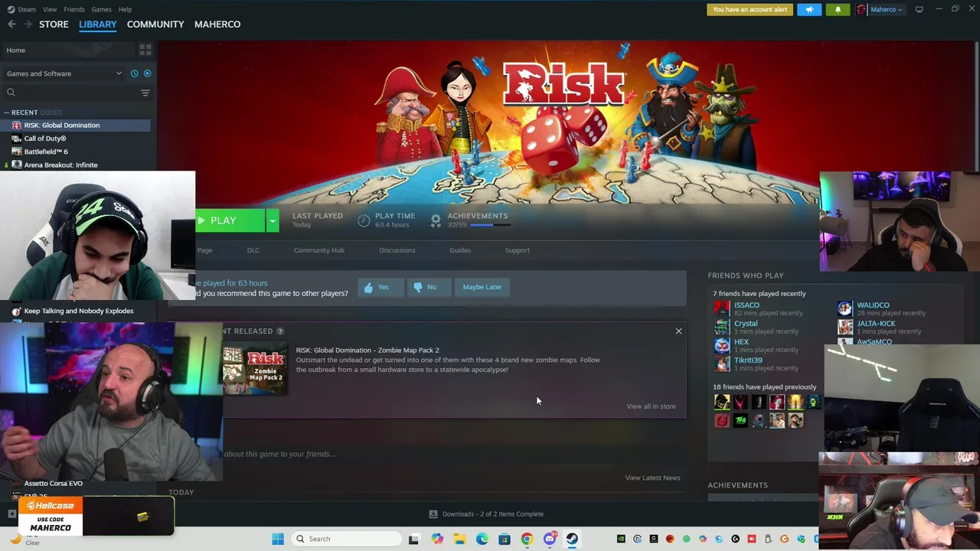Click View all in store link
This screenshot has width=980, height=551.
651,406
